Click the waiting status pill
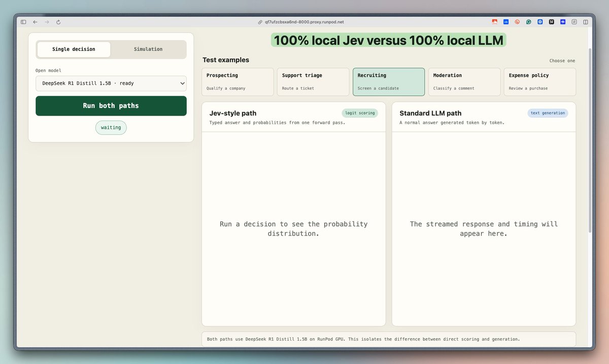 [111, 128]
